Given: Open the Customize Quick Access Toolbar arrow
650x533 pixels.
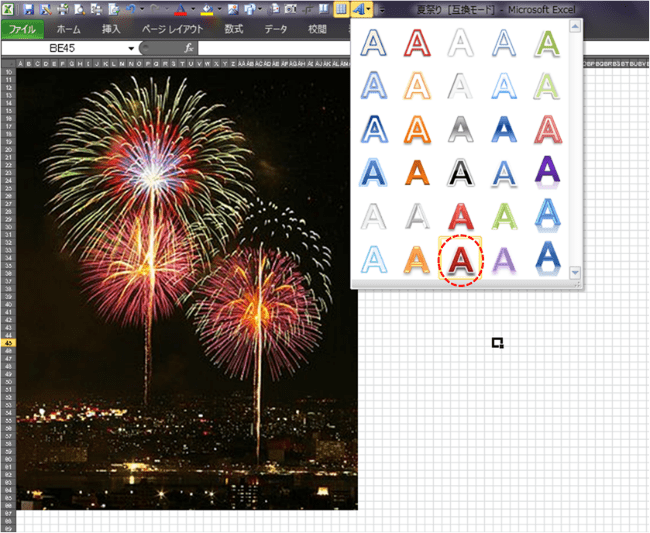Looking at the screenshot, I should pos(382,10).
